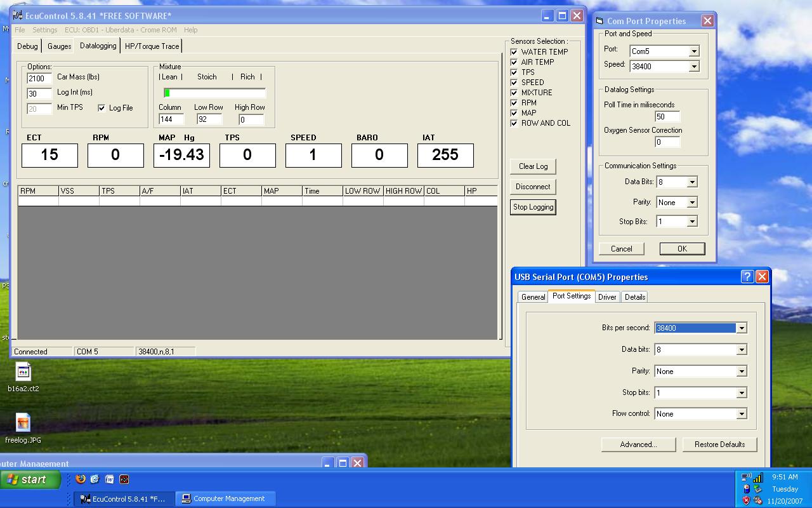Toggle the Log File checkbox
Image resolution: width=812 pixels, height=508 pixels.
(101, 108)
